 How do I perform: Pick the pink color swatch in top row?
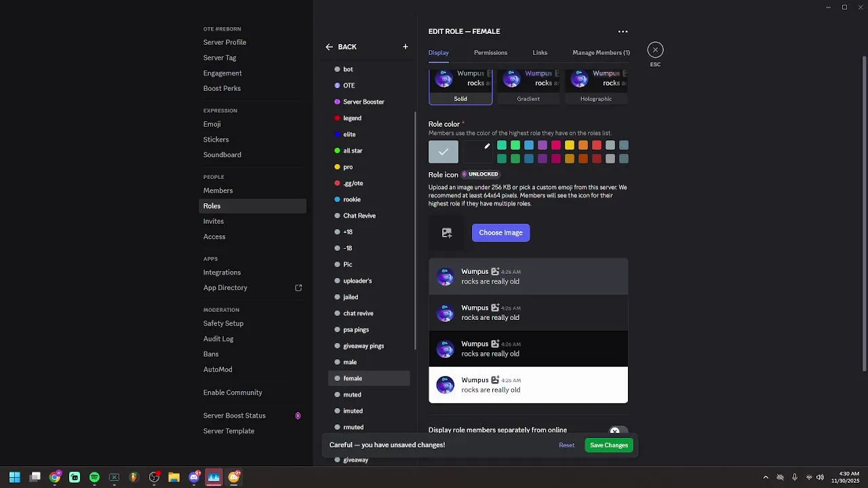556,145
